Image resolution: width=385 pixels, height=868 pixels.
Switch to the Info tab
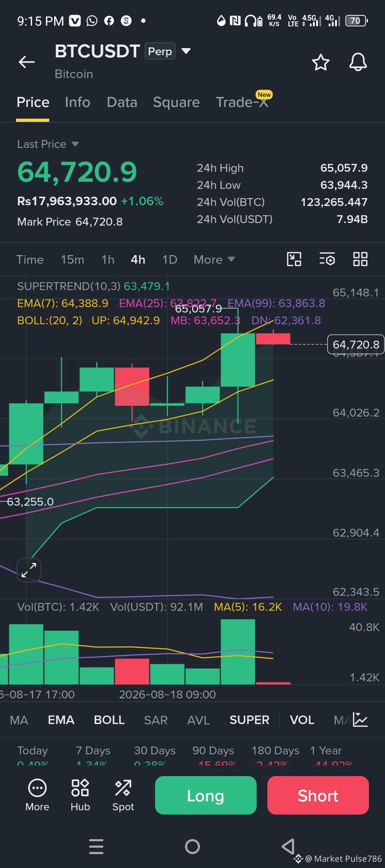click(x=77, y=102)
